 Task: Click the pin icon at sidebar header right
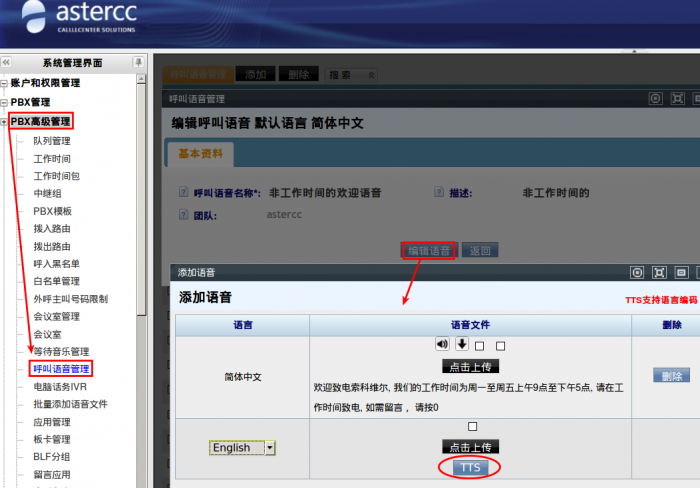[x=139, y=62]
